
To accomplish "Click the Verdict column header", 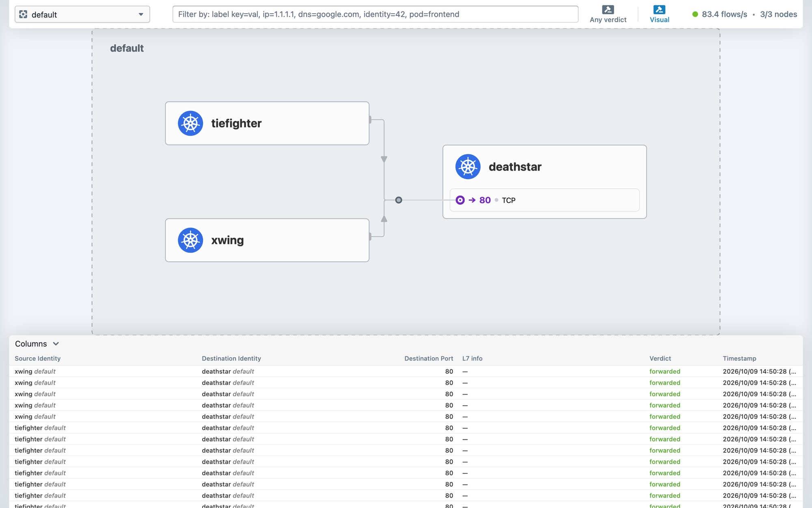I will click(660, 358).
